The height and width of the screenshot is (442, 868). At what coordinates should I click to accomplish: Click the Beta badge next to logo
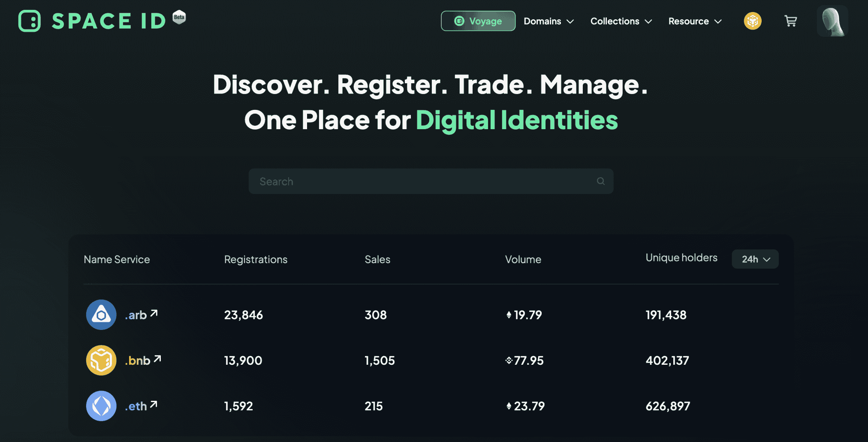(x=179, y=17)
